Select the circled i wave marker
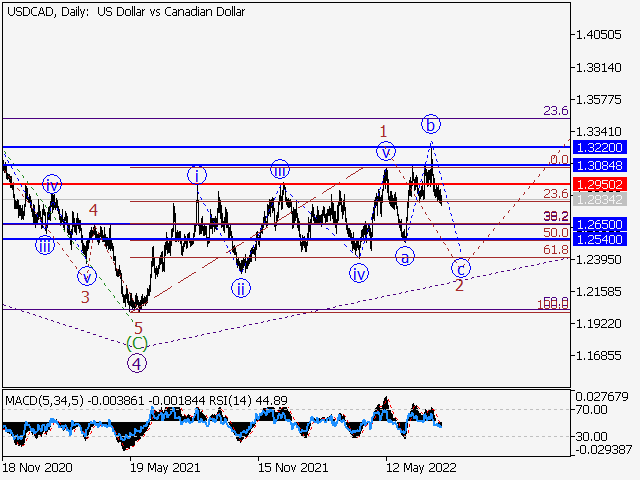 coord(199,176)
